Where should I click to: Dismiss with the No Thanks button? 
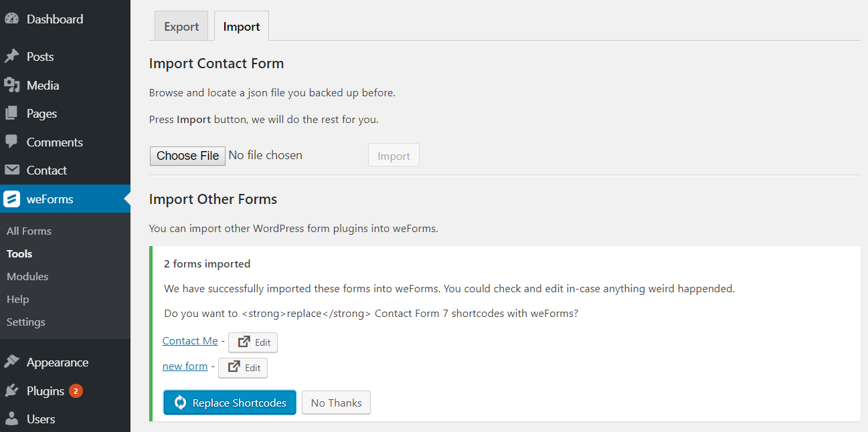(336, 403)
